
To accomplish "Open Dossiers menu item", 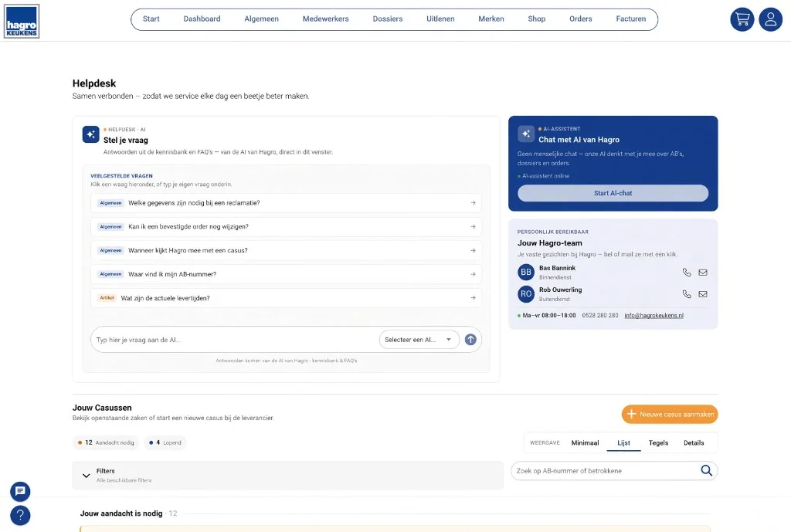I will pyautogui.click(x=388, y=19).
